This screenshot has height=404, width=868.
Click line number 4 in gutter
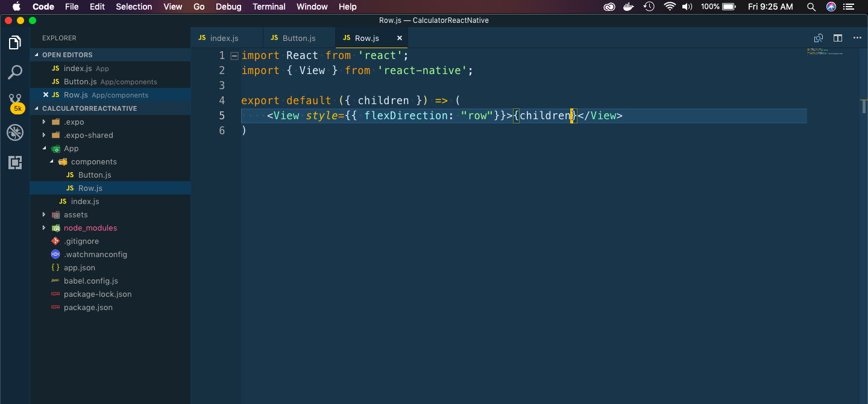[x=222, y=101]
